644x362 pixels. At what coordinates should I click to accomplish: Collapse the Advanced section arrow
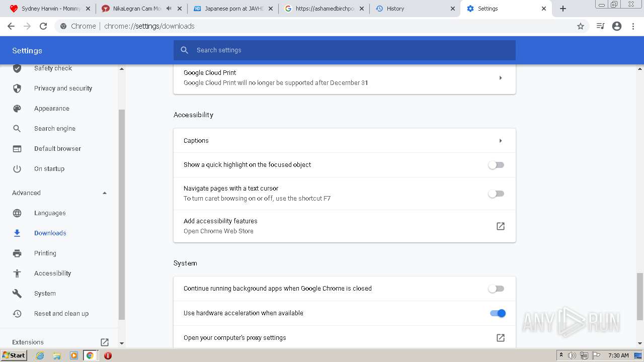105,193
